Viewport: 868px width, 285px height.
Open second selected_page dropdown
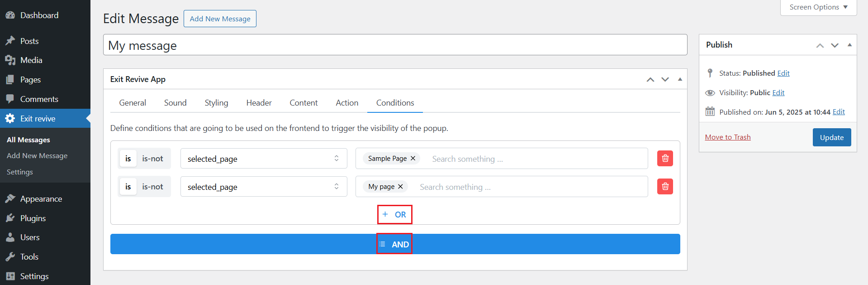[264, 187]
